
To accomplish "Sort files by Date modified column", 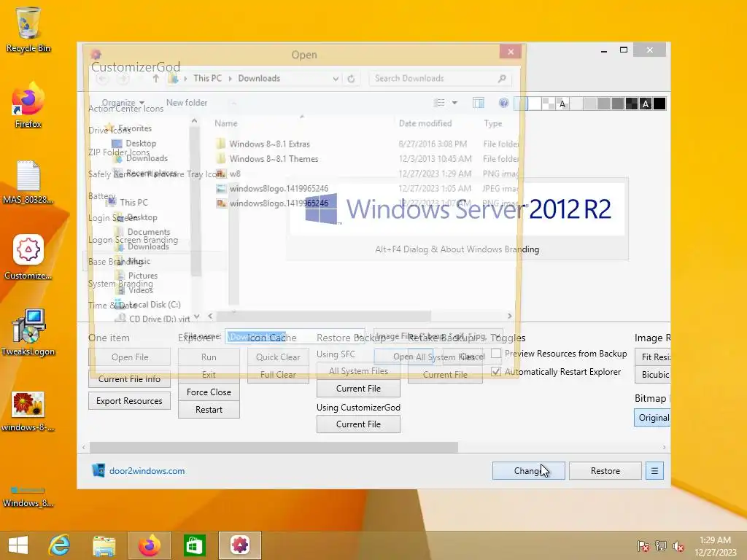I will click(x=425, y=123).
